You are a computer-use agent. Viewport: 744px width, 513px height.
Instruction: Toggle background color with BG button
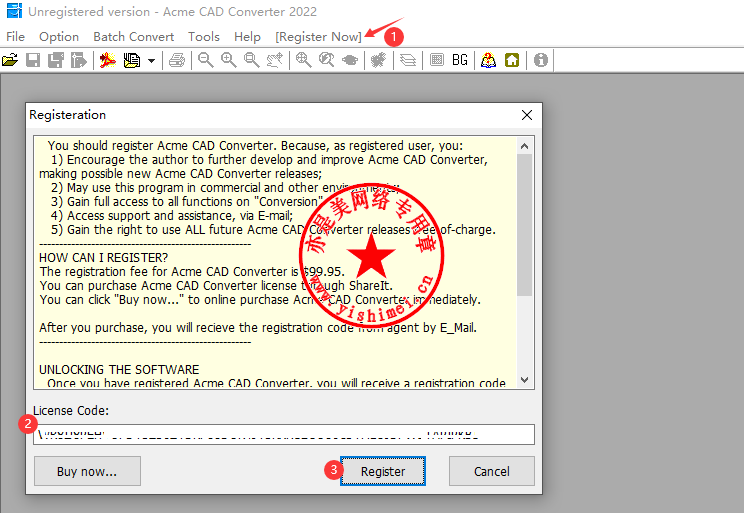[460, 60]
